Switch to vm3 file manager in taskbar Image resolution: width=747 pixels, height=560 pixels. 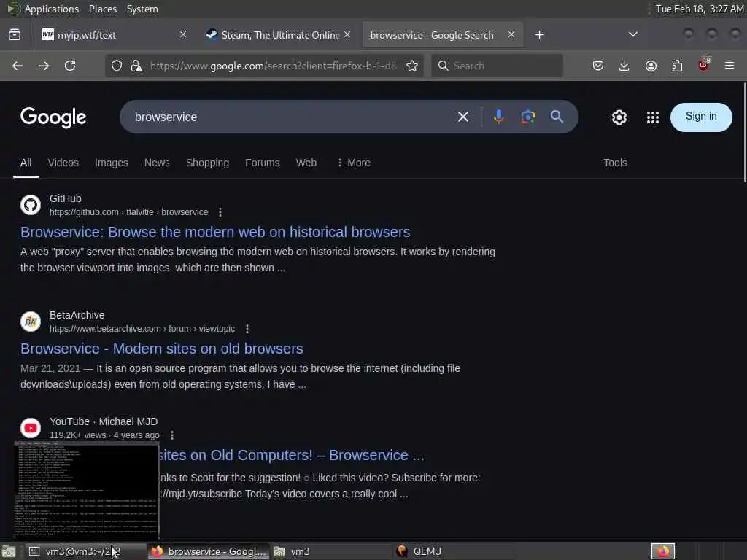tap(330, 551)
